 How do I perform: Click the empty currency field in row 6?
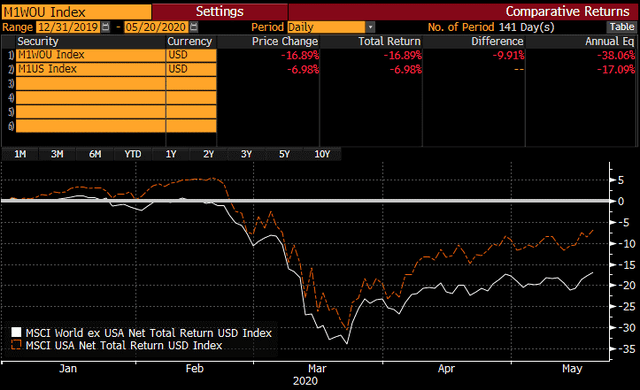tap(191, 126)
